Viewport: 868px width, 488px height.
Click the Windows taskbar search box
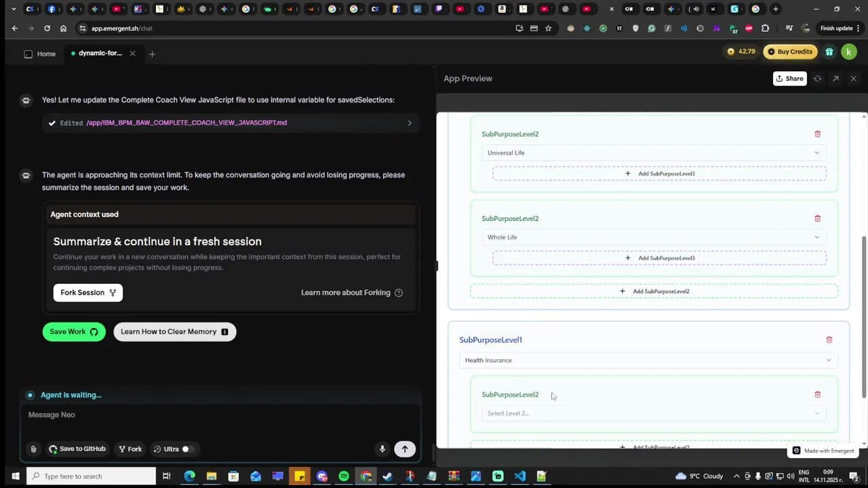coord(90,476)
